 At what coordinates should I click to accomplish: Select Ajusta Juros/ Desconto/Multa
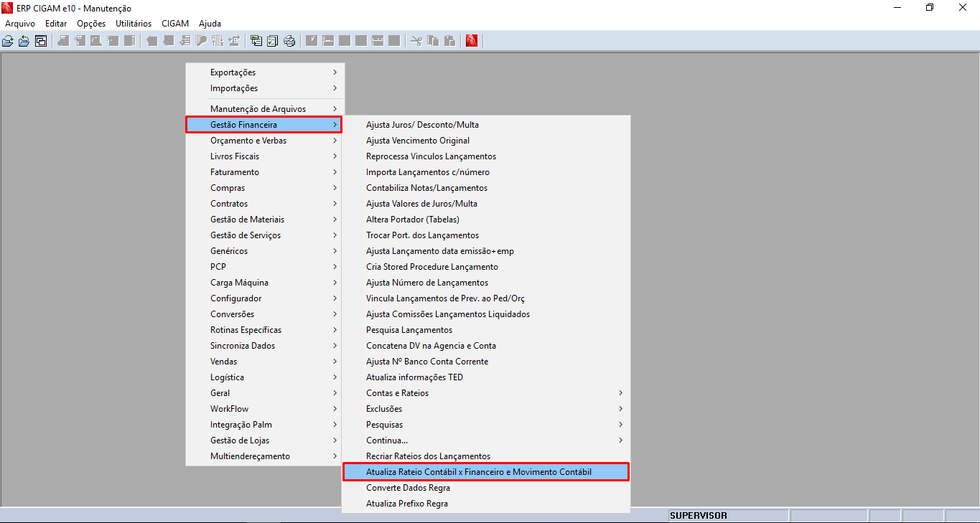click(x=486, y=125)
